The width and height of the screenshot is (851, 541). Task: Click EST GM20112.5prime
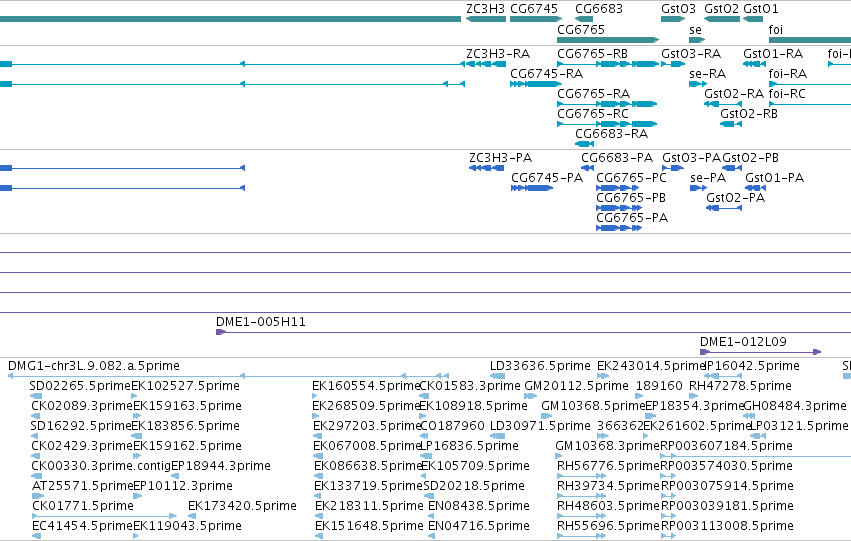click(530, 396)
